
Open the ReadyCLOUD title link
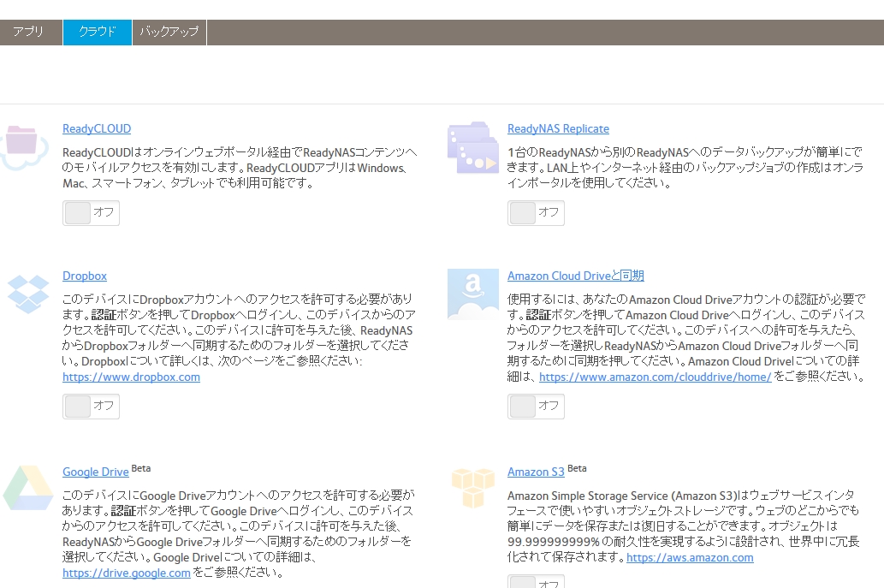(97, 128)
